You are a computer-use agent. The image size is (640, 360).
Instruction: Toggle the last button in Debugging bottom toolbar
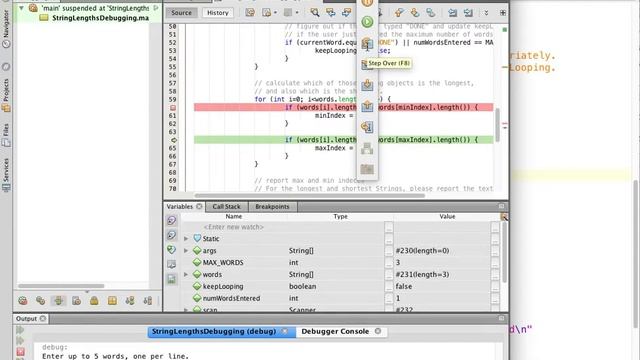pyautogui.click(x=148, y=301)
